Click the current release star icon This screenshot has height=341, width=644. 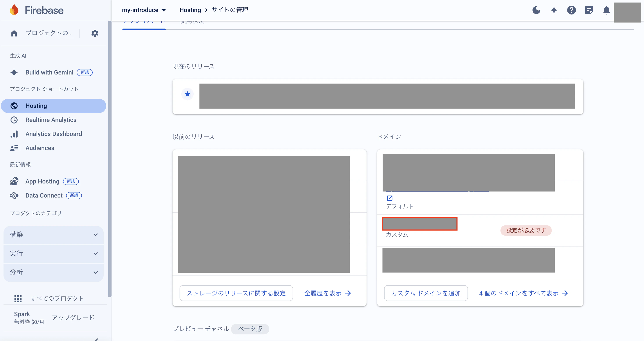(187, 94)
